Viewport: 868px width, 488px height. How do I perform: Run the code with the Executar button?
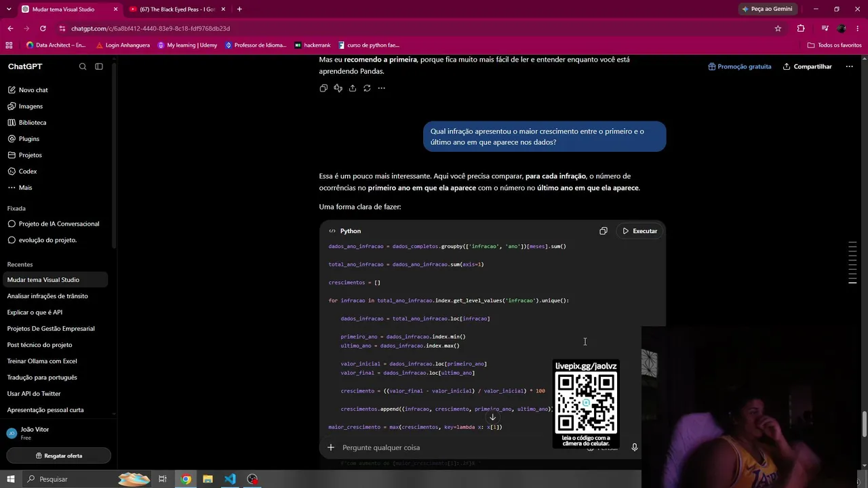[x=639, y=231]
